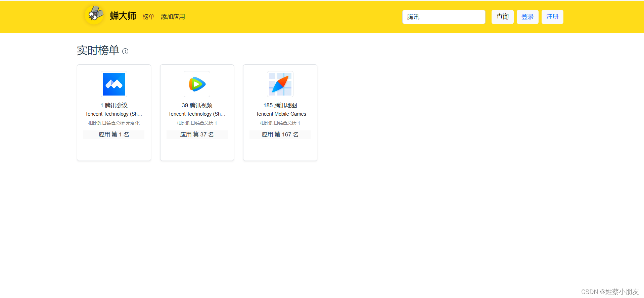Click the 蝉大师 cicada logo icon
The image size is (644, 298).
click(94, 15)
